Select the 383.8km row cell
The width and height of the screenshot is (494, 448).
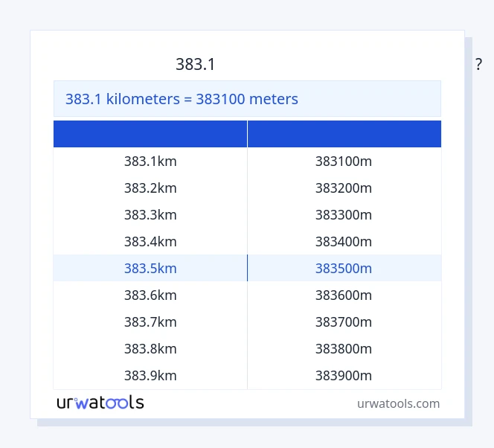[x=150, y=349]
